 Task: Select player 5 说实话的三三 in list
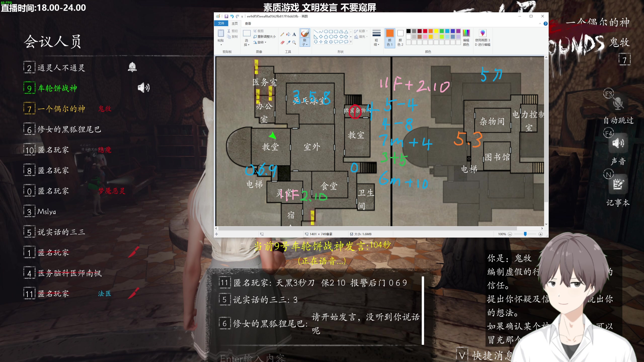(x=54, y=232)
